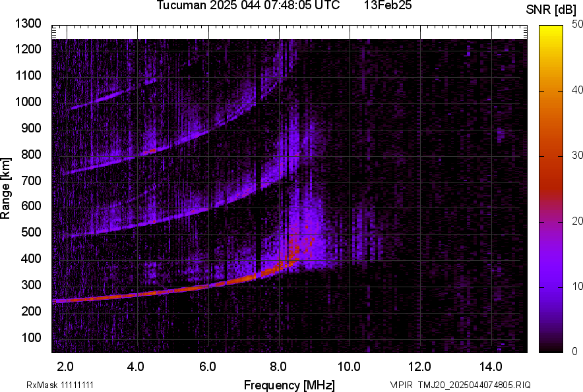Click the range tick label "1100"
The width and height of the screenshot is (583, 392).
[28, 75]
